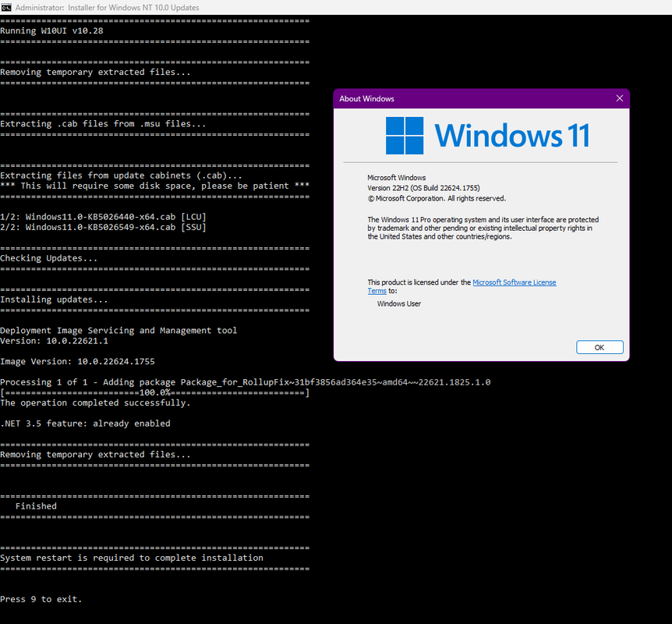Click the 'Windows11.0-KB5026440-x64.cab [LCU]' line

[x=103, y=217]
